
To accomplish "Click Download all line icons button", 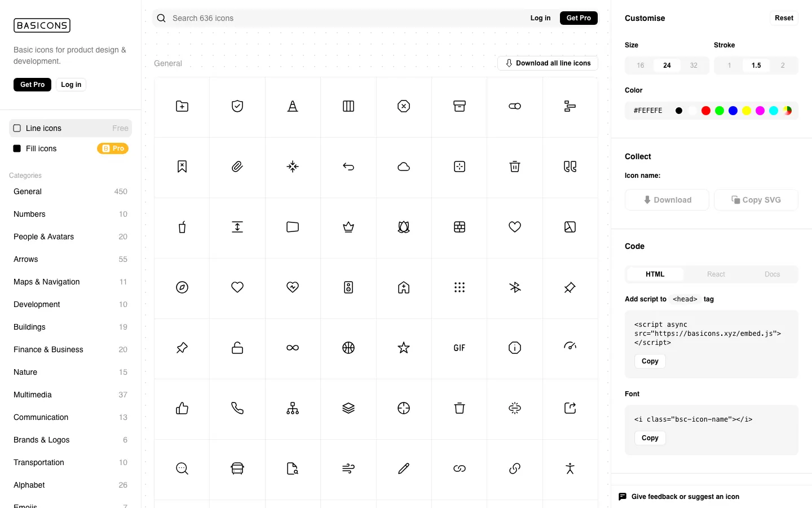I will pos(548,63).
